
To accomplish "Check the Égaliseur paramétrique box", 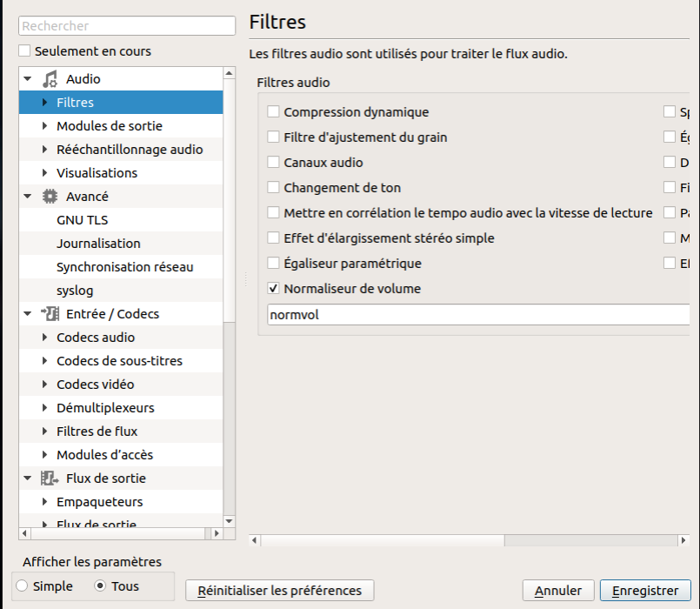I will point(273,263).
